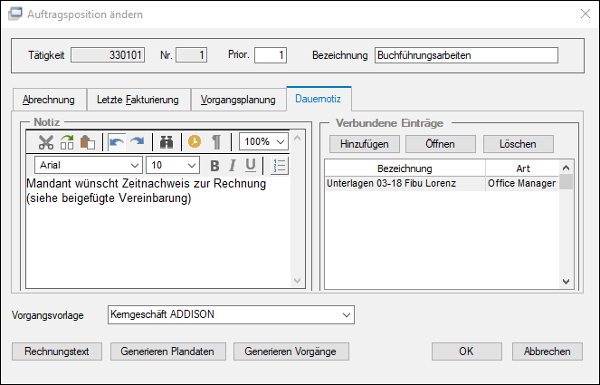Screen dimensions: 600x385
Task: Toggle bold formatting
Action: click(x=215, y=166)
